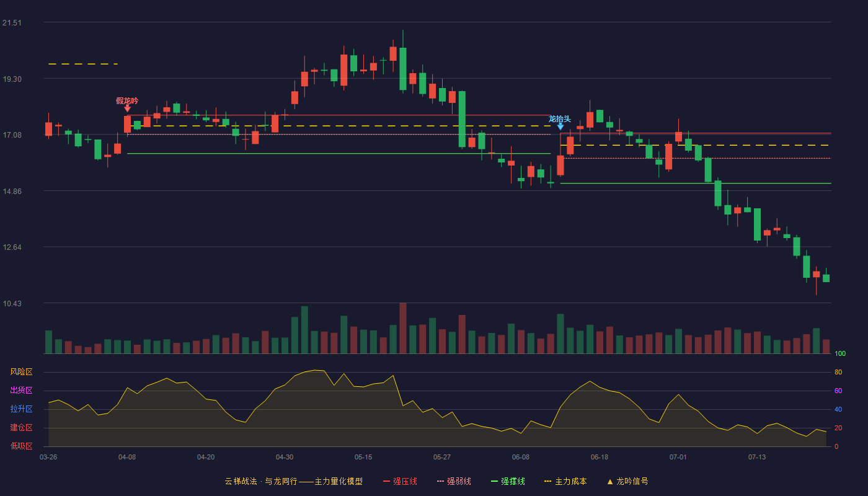Click the 80 indicator scale label

pos(838,372)
